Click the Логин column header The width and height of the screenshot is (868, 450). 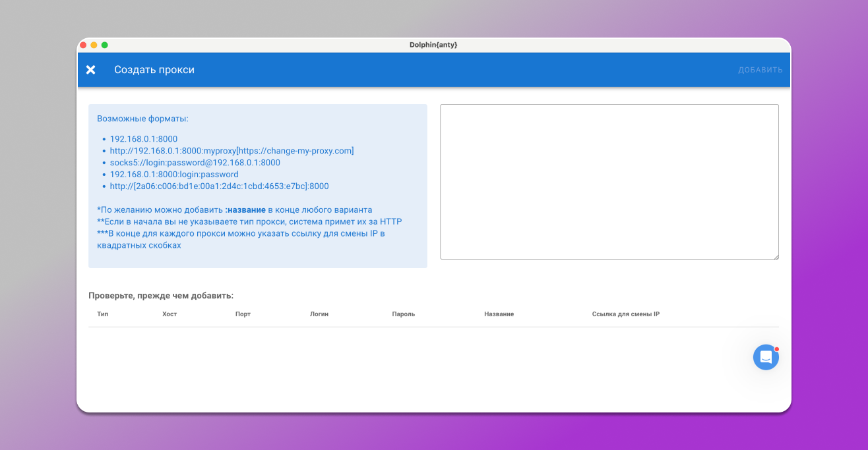click(x=319, y=314)
